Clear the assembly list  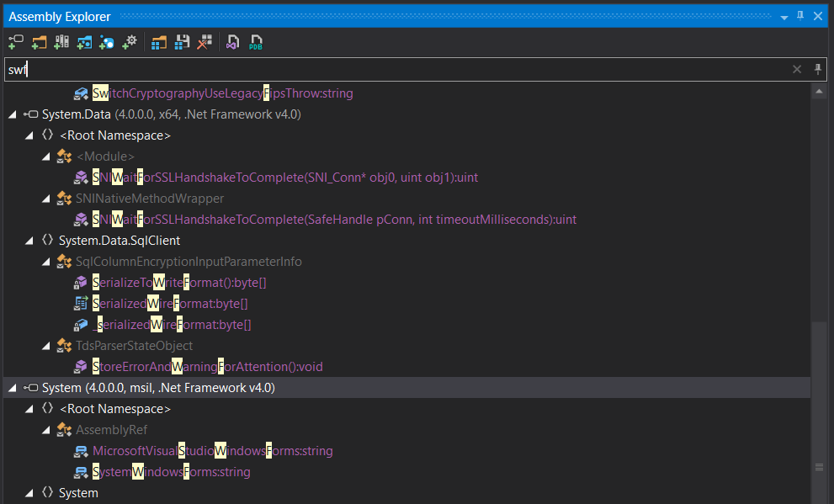tap(205, 42)
